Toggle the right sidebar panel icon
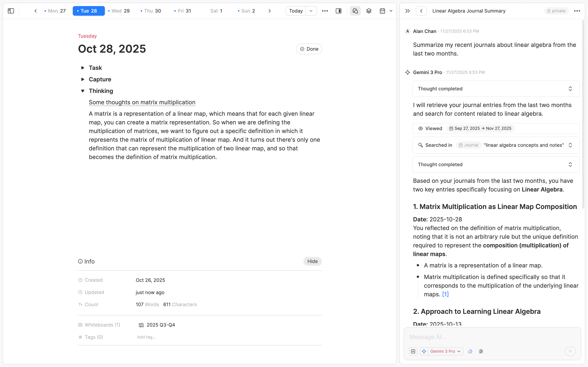Screen dimensions: 588x367 338,11
